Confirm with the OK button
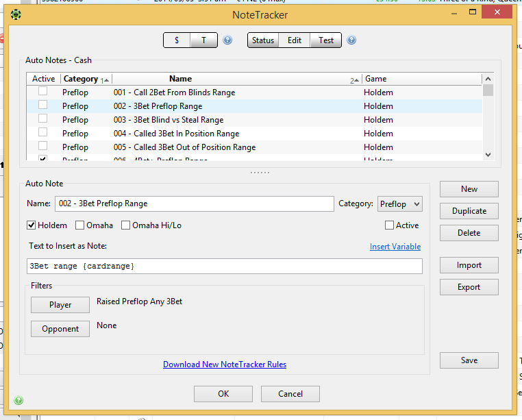Image resolution: width=522 pixels, height=420 pixels. 223,394
